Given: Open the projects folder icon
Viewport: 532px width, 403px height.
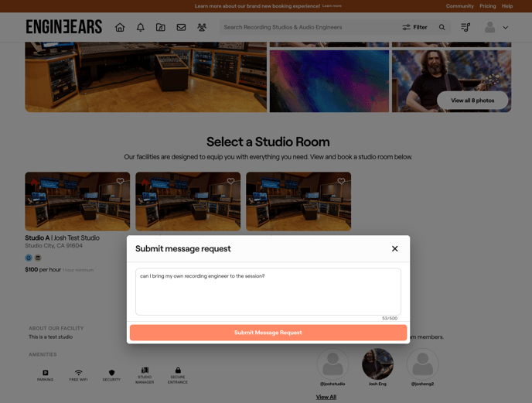Looking at the screenshot, I should (161, 27).
